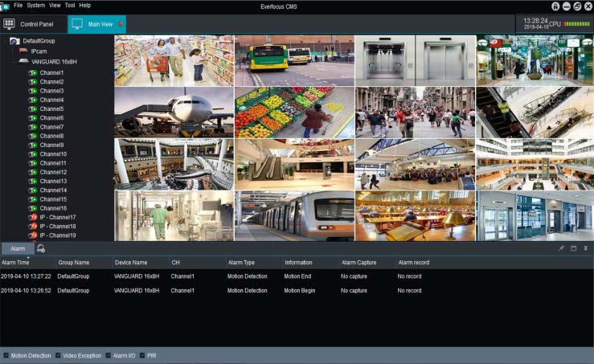Screen dimensions: 594x364
Task: Click the Channel5 camera icon
Action: pos(33,109)
